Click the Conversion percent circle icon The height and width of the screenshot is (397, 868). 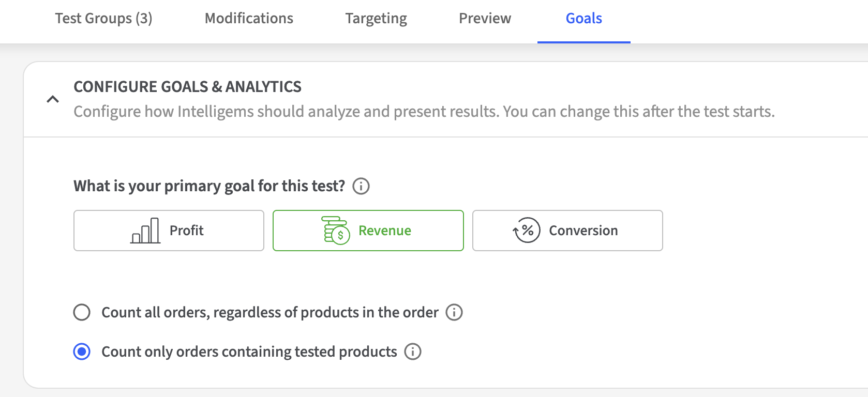click(527, 231)
